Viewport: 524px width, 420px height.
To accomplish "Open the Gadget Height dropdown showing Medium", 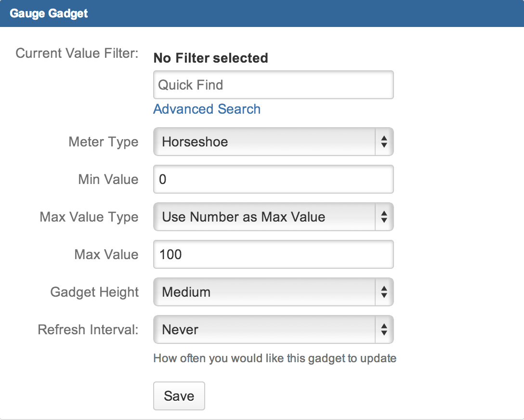I will click(264, 292).
